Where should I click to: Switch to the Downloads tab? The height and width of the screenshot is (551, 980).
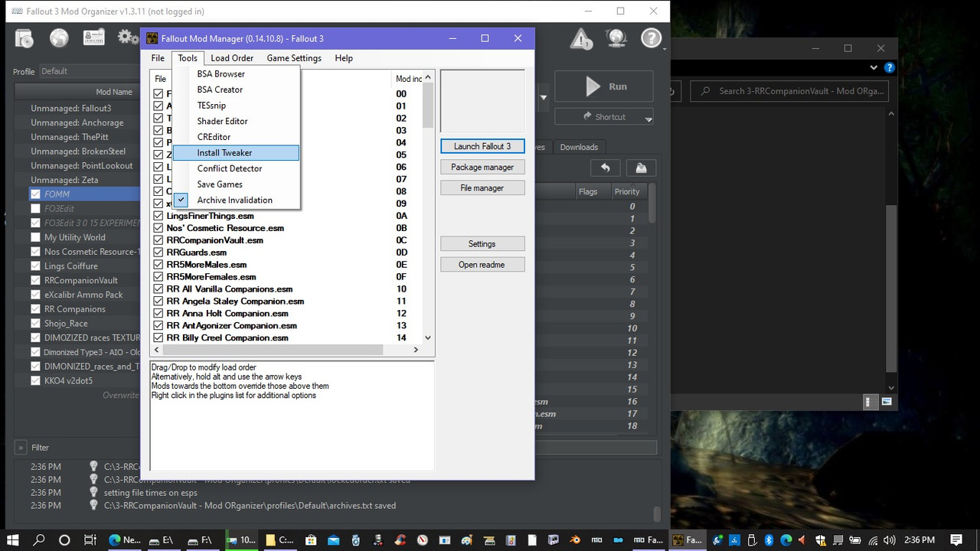click(579, 147)
